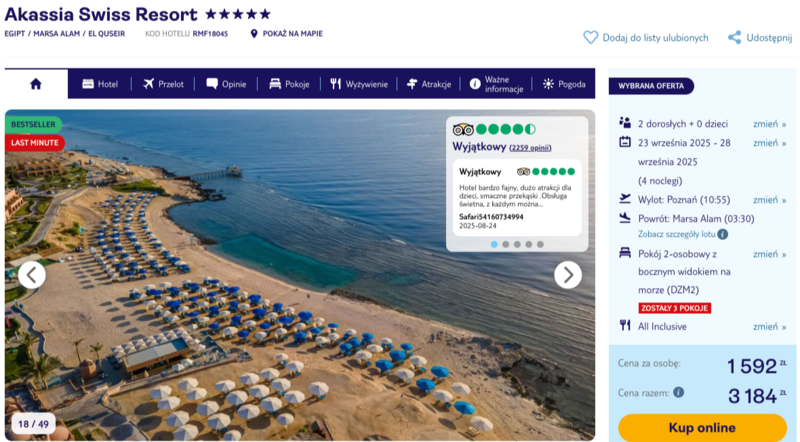Select third review carousel dot
800x442 pixels.
(x=517, y=244)
